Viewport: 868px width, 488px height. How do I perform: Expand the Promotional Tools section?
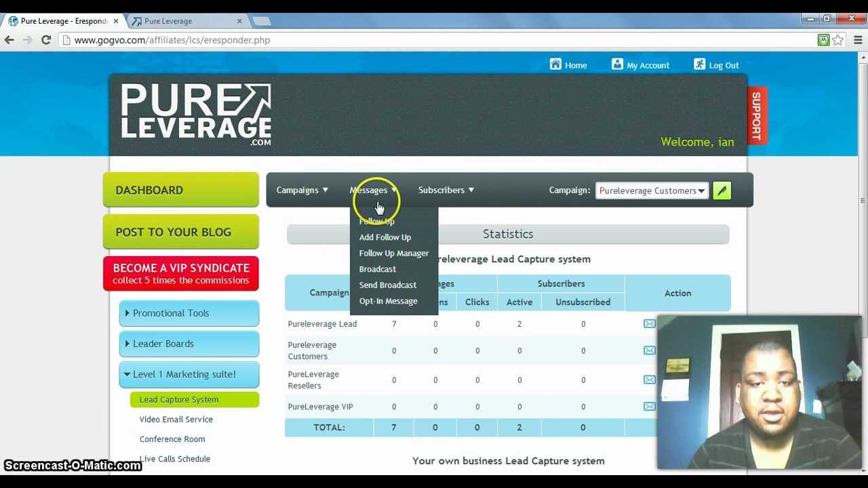pos(189,313)
